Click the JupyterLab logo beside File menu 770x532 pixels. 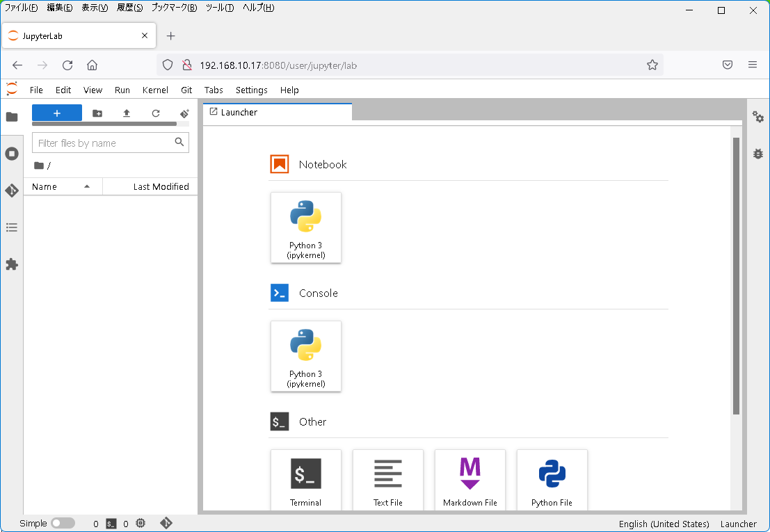12,89
